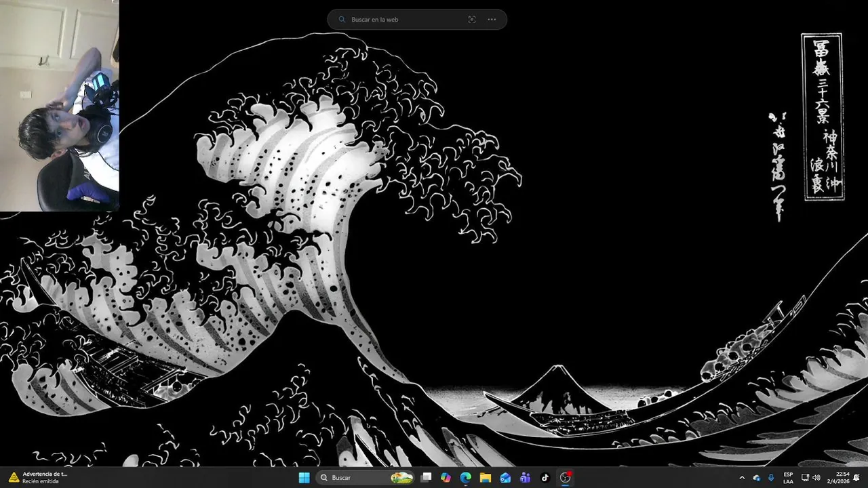Viewport: 868px width, 488px height.
Task: Click the webcam overlay thumbnail
Action: tap(60, 106)
